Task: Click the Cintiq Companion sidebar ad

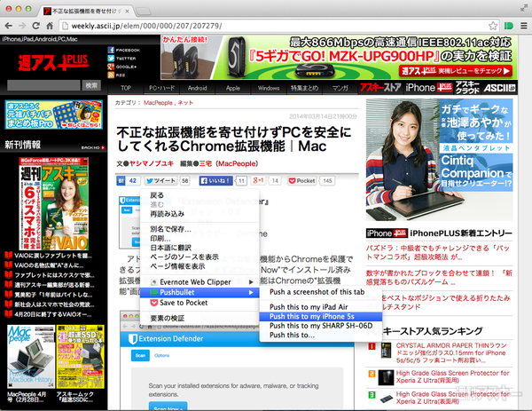Action: pyautogui.click(x=439, y=160)
